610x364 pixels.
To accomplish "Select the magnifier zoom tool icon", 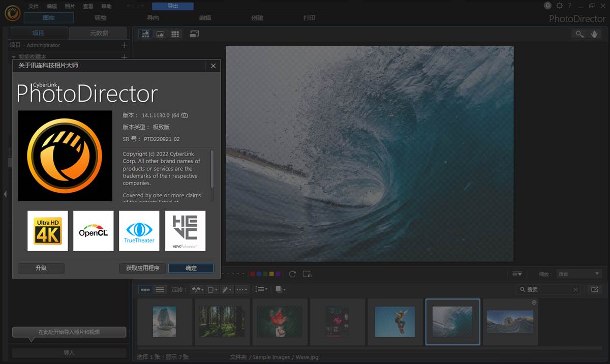I will [579, 34].
